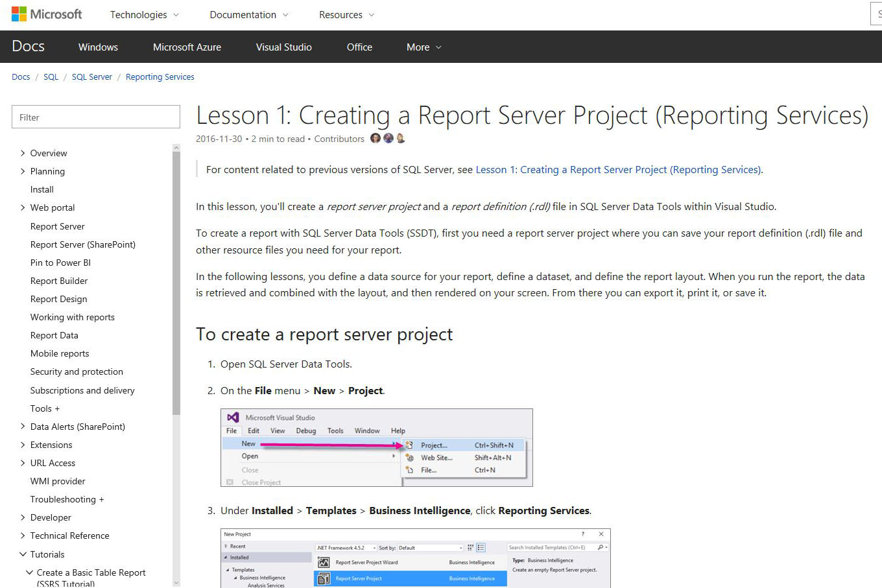This screenshot has height=588, width=882.
Task: Open the Resources dropdown menu
Action: pos(346,15)
